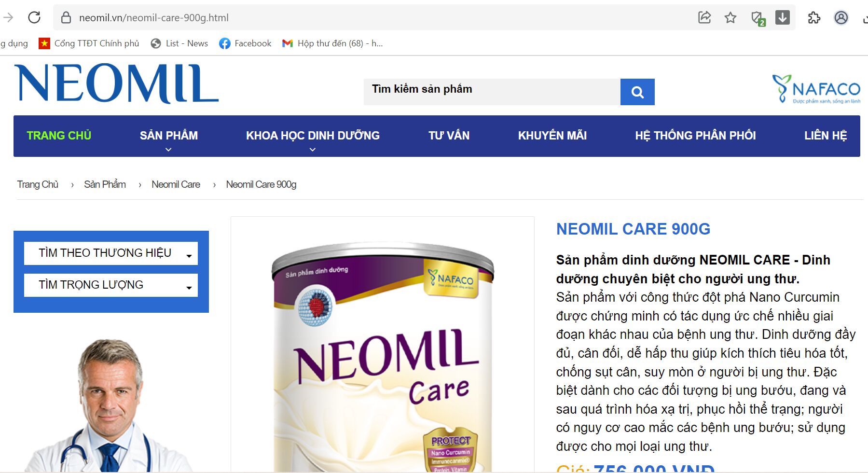Go to TRANG CHỦ in the navigation

[59, 136]
